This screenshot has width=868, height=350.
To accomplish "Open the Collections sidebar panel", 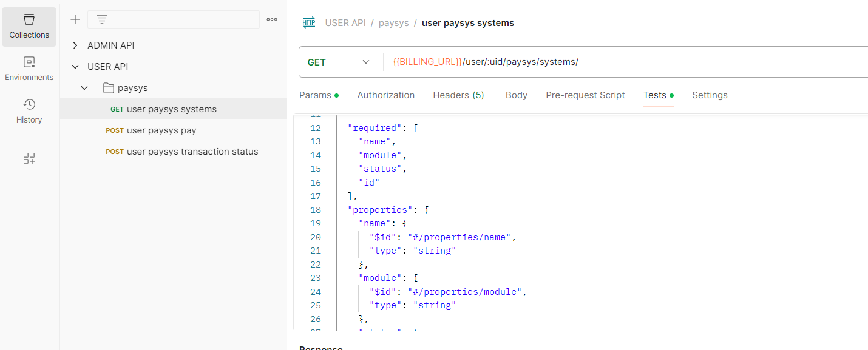I will point(29,27).
